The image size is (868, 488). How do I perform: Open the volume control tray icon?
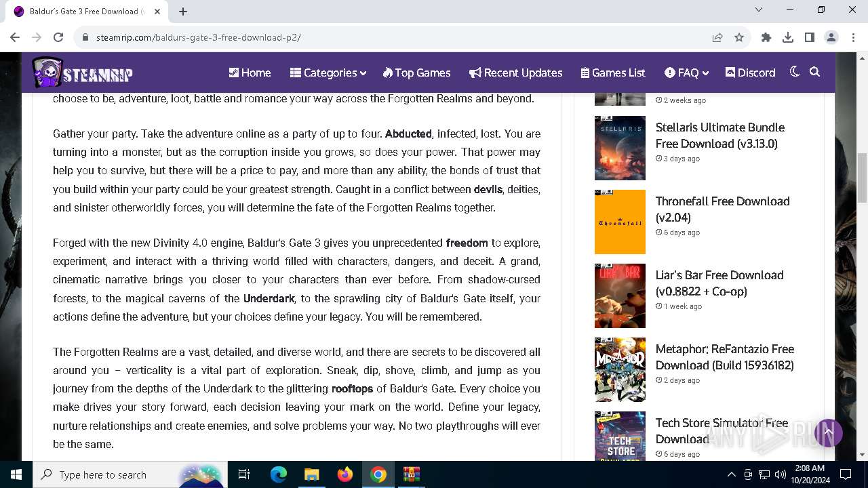point(781,474)
